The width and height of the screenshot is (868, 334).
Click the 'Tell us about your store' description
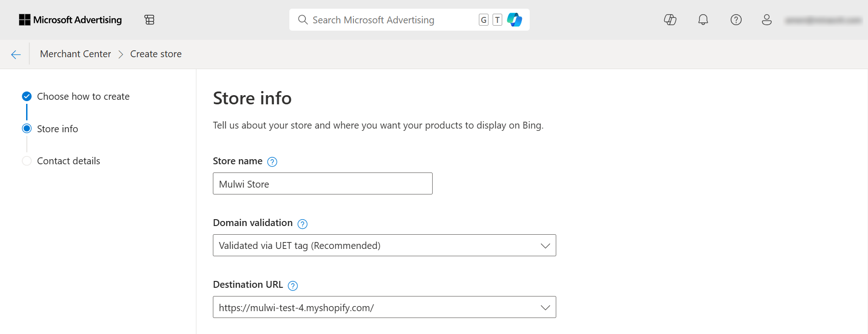378,125
